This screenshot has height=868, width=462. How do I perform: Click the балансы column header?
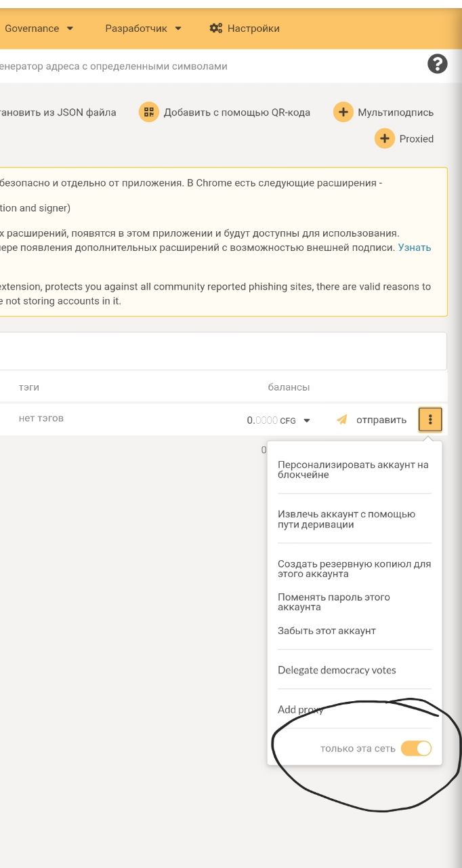[x=289, y=387]
